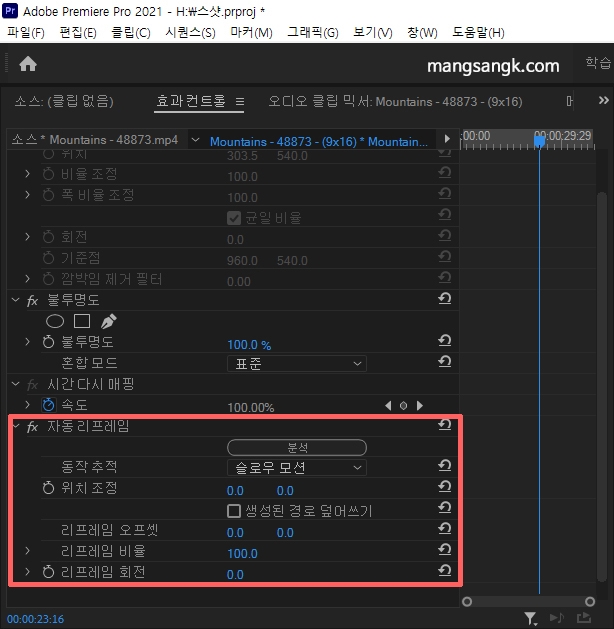
Task: Reset the 기준점 parameter
Action: click(x=444, y=256)
